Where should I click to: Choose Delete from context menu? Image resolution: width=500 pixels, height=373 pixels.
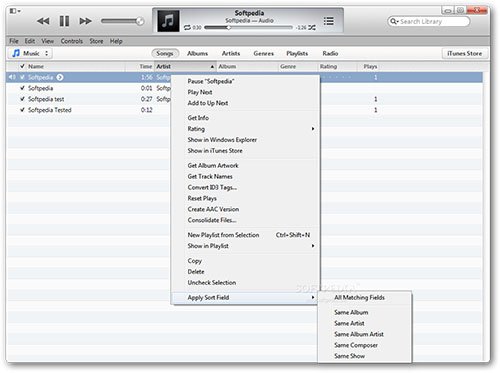245,272
